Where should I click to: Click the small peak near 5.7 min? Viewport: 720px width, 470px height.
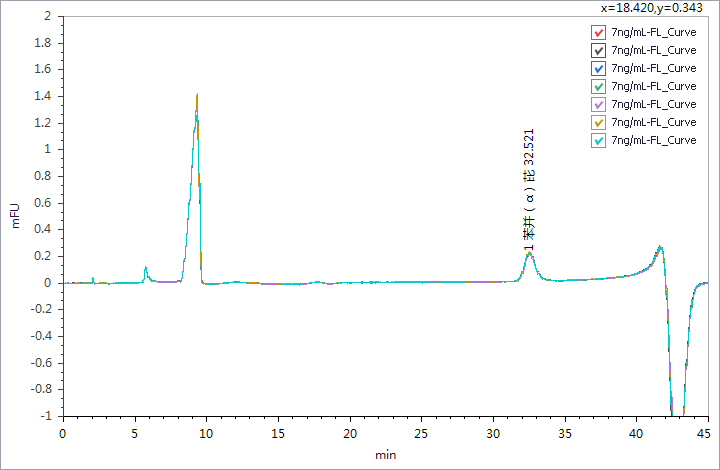(x=146, y=267)
